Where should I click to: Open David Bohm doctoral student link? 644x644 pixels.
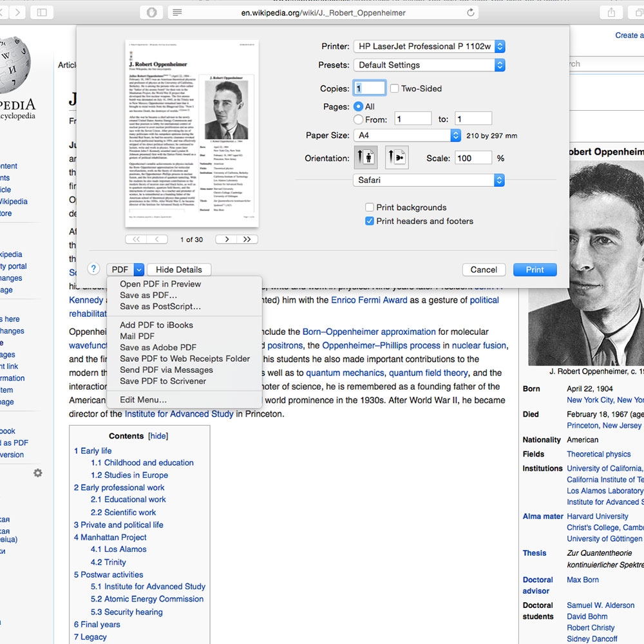click(x=587, y=616)
